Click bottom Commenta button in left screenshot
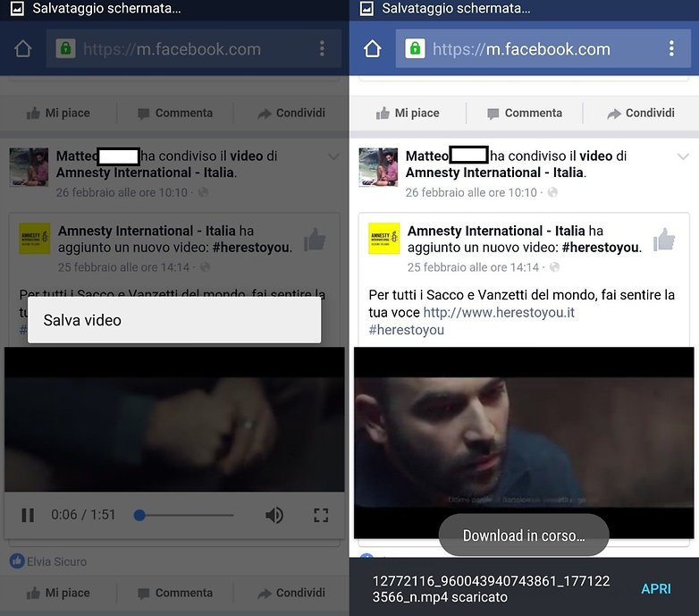This screenshot has height=616, width=699. [x=175, y=594]
